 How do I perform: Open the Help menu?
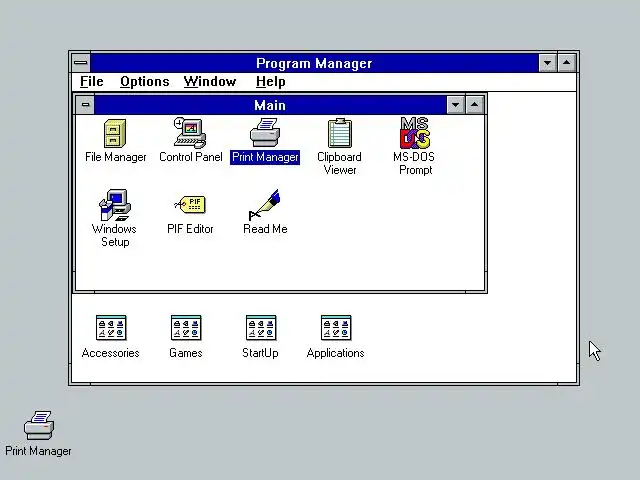click(x=271, y=82)
